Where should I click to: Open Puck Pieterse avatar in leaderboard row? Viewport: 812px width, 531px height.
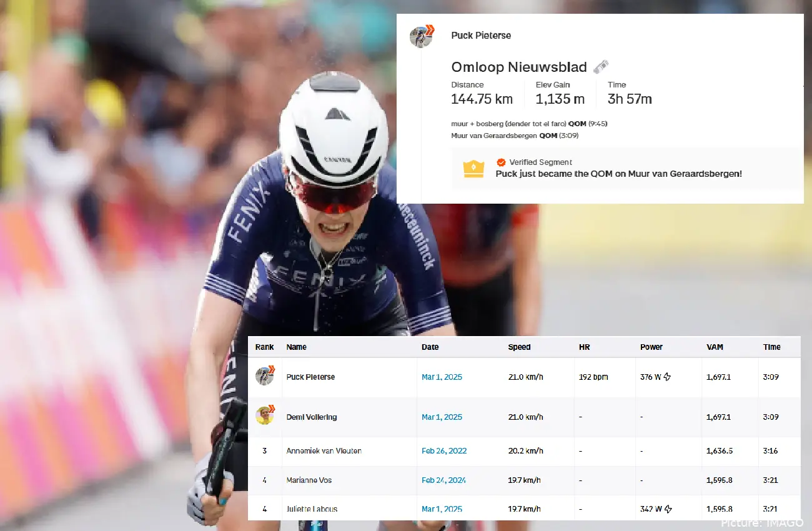(x=265, y=376)
